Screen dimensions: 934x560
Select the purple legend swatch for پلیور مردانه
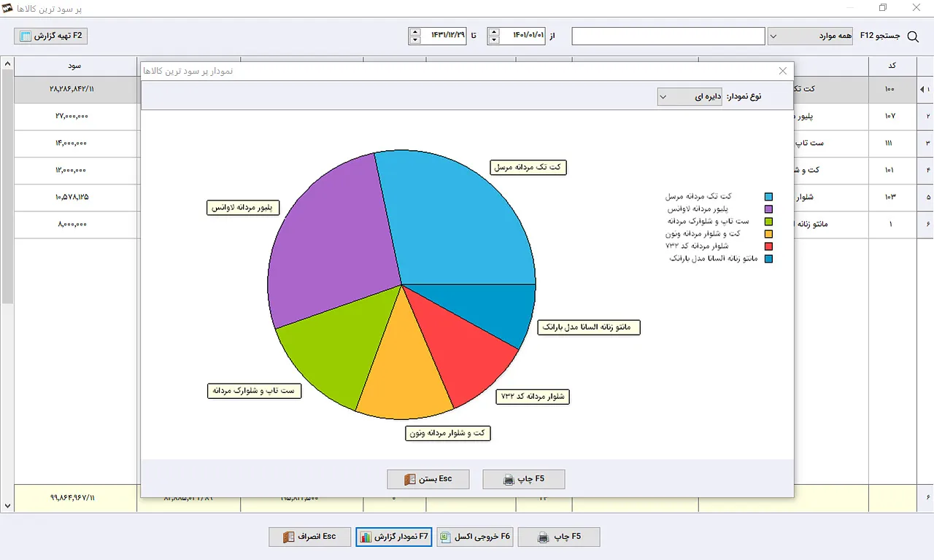pyautogui.click(x=768, y=209)
